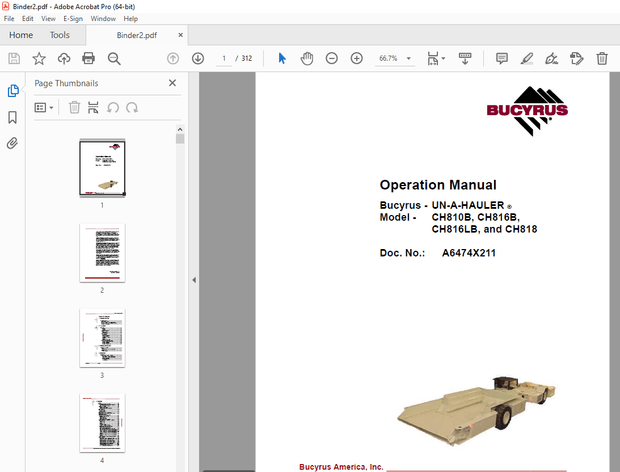Click the Bucyrus logo on page

(527, 111)
